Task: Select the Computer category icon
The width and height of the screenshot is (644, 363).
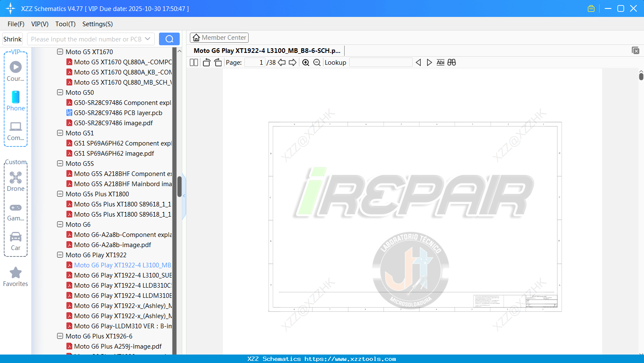Action: tap(16, 130)
